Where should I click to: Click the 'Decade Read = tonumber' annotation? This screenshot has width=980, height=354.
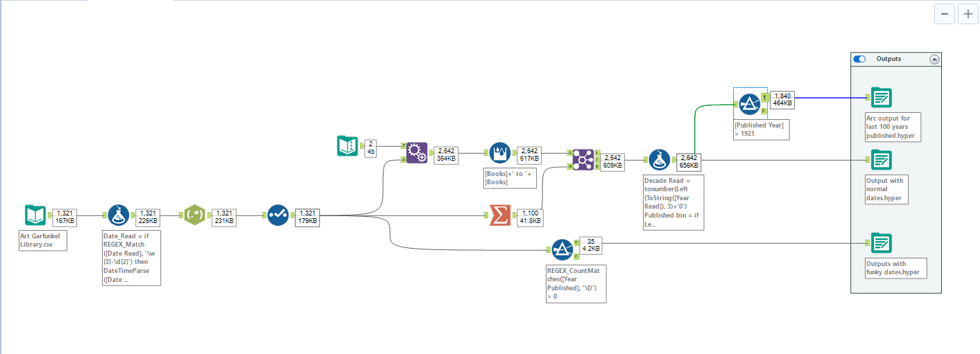pyautogui.click(x=673, y=202)
